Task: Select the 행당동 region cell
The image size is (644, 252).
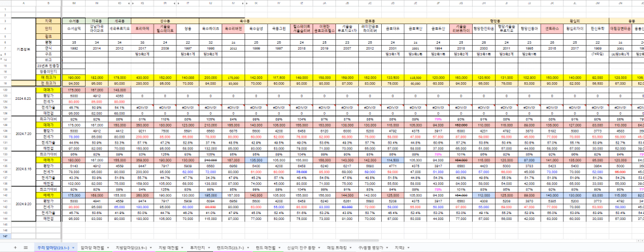Action: 496,20
